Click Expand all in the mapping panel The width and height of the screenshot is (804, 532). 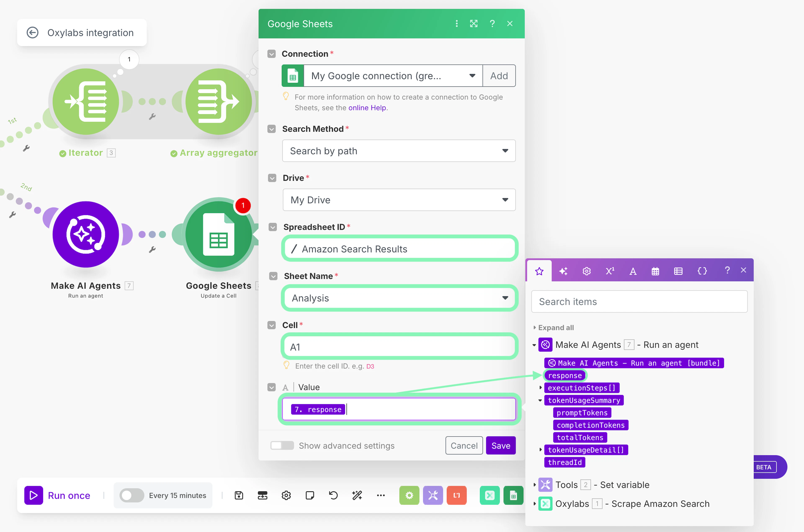pos(556,328)
